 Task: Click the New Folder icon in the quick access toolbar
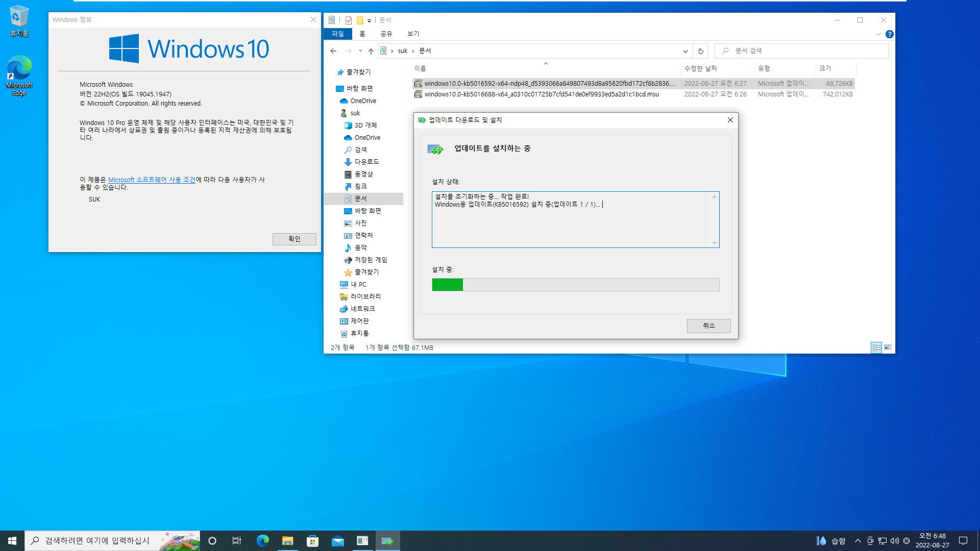360,20
